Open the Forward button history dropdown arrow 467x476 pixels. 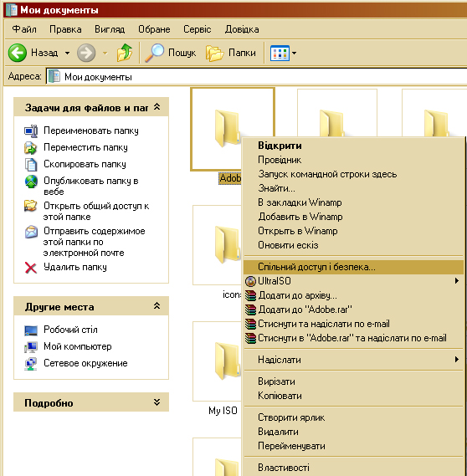pos(105,54)
